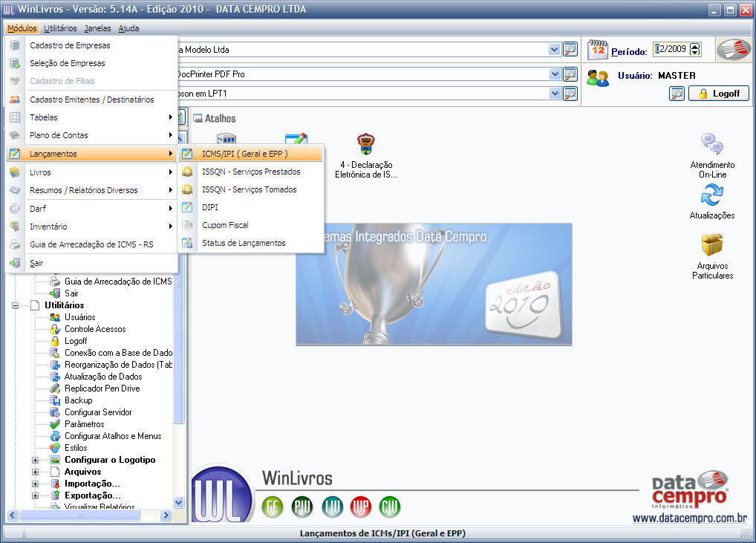Click the Logoff button

pos(718,94)
